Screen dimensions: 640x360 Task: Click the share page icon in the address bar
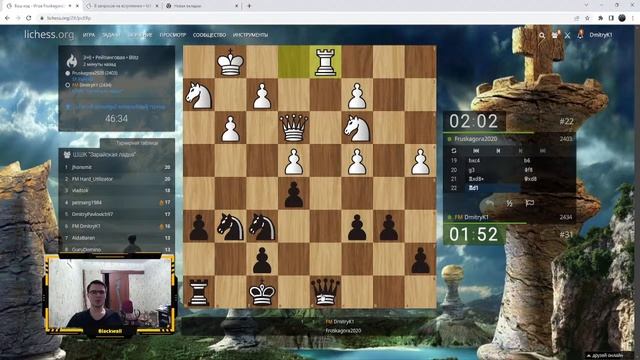coord(576,18)
